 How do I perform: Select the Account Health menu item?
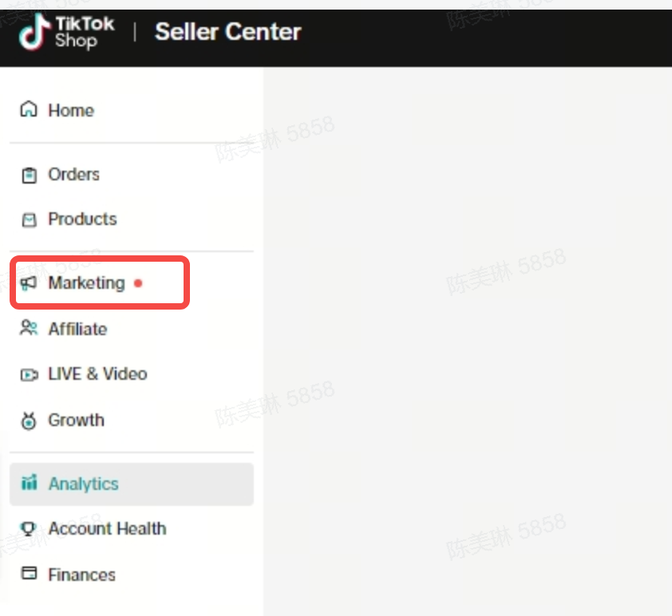pyautogui.click(x=107, y=529)
